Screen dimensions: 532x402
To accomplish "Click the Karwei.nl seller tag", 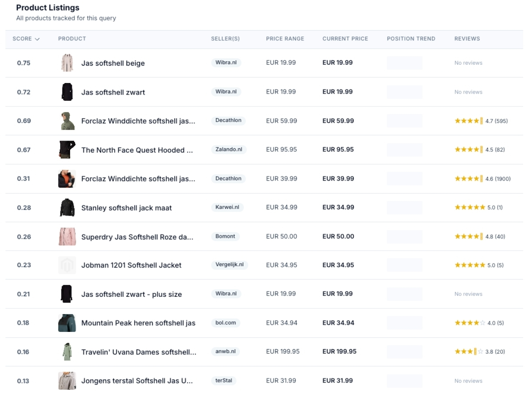I will (x=227, y=207).
